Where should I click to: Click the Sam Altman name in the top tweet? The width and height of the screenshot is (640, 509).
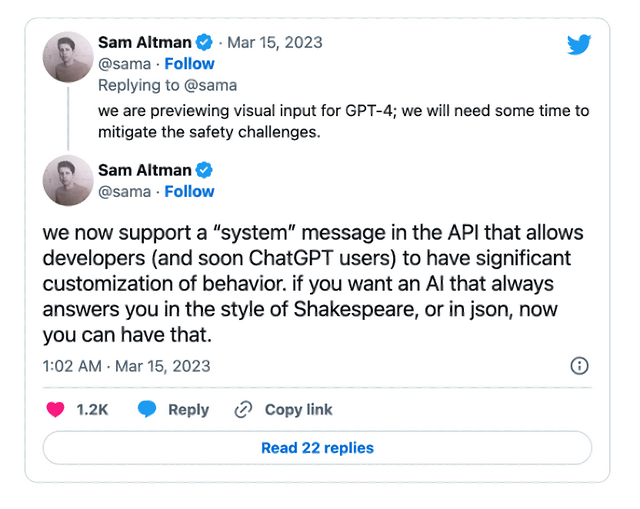coord(145,43)
